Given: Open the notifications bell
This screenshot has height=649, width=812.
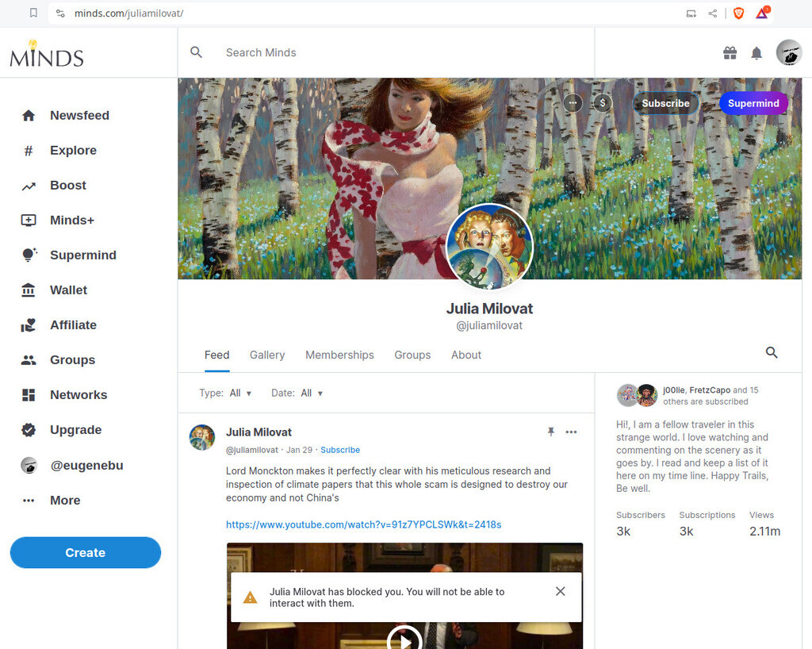Looking at the screenshot, I should tap(756, 53).
